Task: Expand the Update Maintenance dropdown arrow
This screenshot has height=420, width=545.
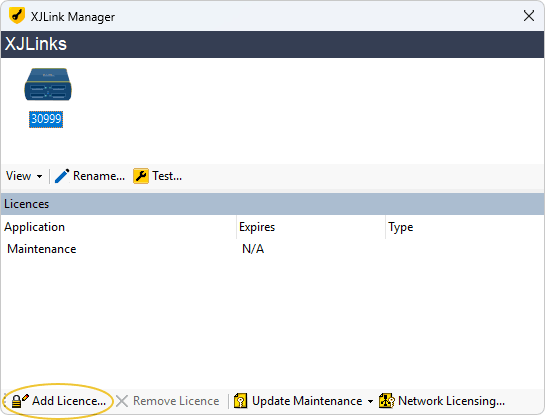Action: coord(371,402)
